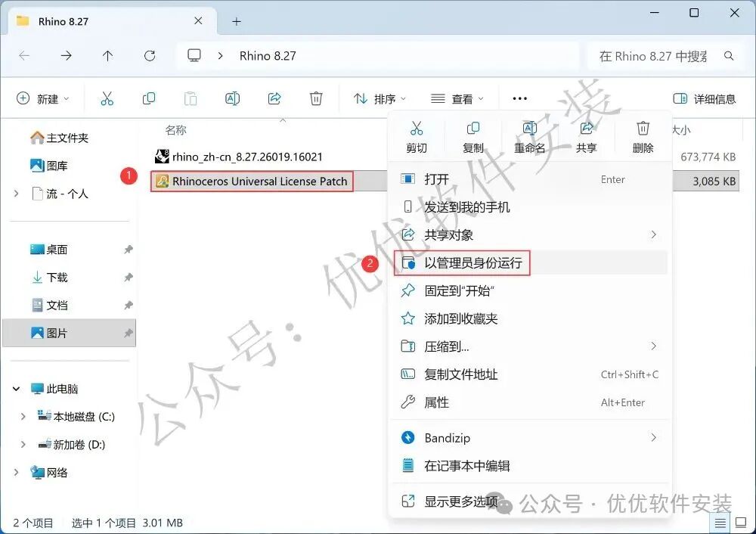Choose 固定到"开始"
This screenshot has height=534, width=756.
tap(530, 291)
